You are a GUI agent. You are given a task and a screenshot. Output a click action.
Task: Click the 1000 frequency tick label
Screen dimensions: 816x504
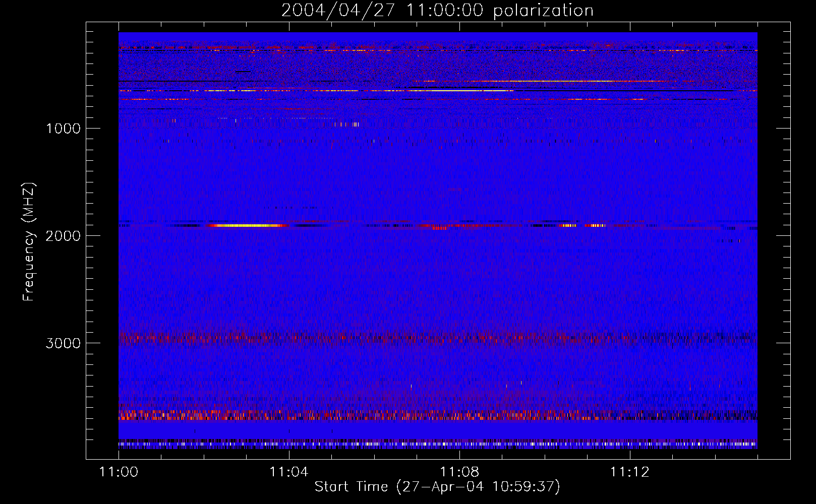pyautogui.click(x=64, y=129)
